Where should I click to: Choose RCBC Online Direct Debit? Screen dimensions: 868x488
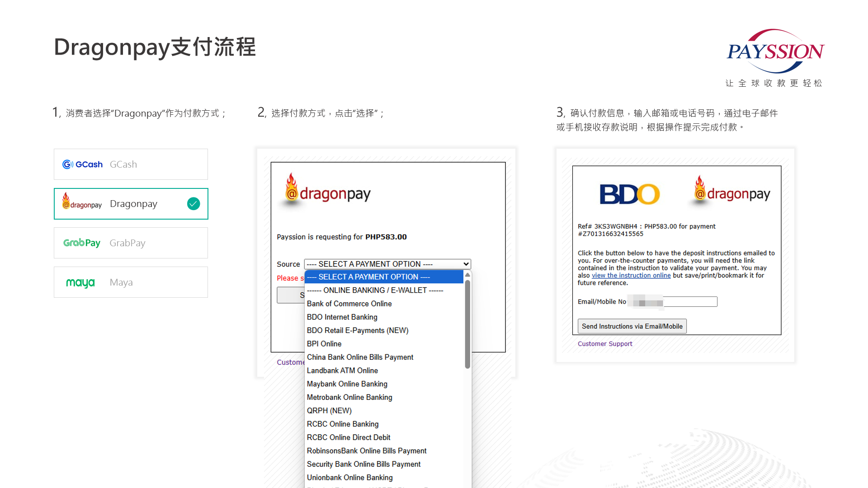(x=384, y=437)
